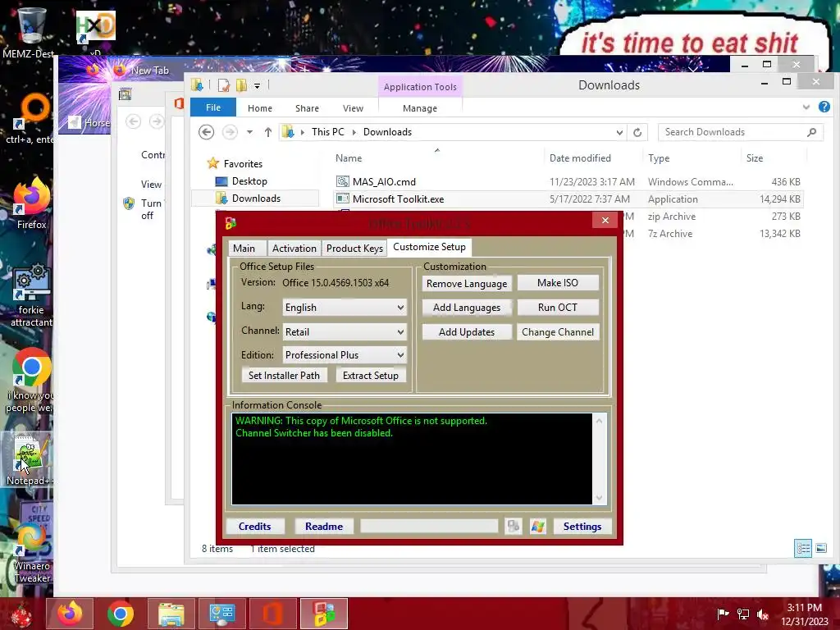
Task: Open the Manage ribbon tab
Action: tap(420, 108)
